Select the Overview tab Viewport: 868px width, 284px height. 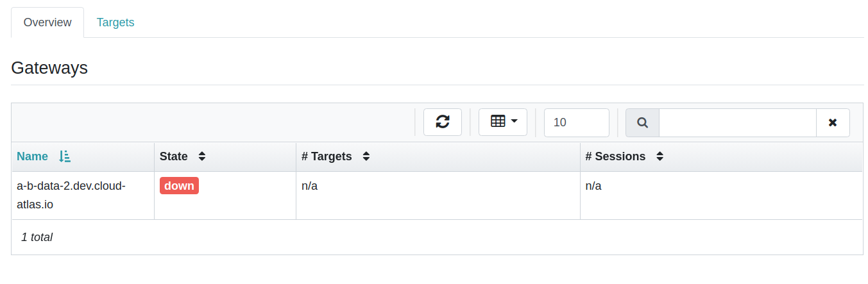click(x=47, y=22)
